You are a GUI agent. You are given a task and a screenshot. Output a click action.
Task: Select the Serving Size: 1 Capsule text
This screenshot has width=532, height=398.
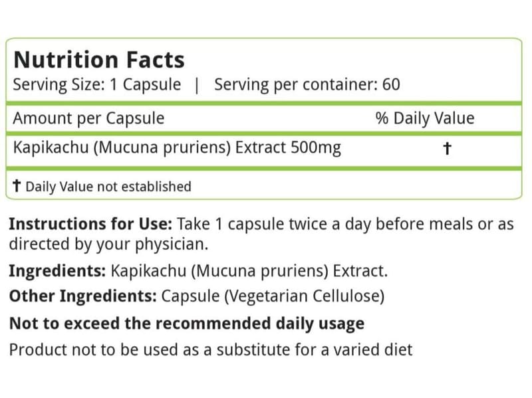(96, 85)
